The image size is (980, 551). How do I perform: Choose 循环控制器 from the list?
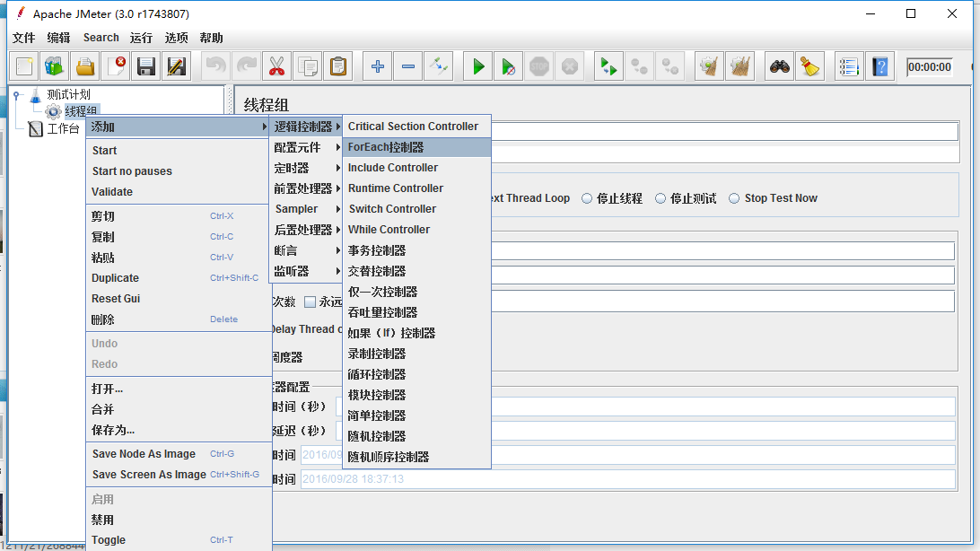(x=417, y=374)
